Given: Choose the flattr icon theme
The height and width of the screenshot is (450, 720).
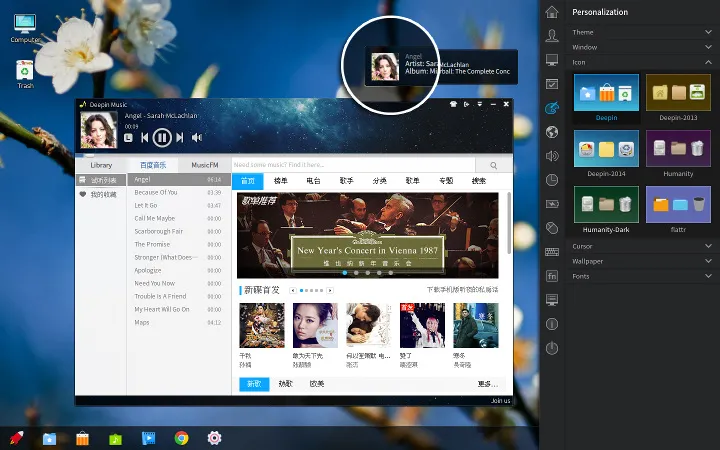Looking at the screenshot, I should pyautogui.click(x=678, y=205).
